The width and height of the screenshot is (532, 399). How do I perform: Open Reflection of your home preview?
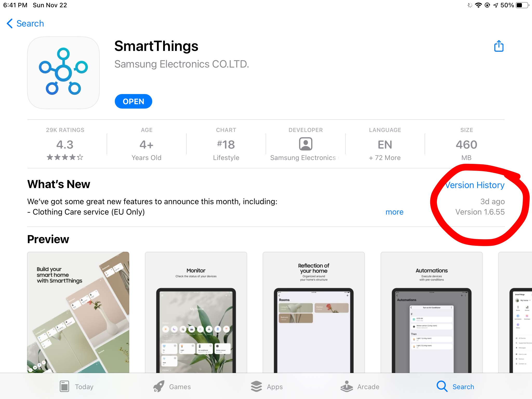click(x=314, y=312)
